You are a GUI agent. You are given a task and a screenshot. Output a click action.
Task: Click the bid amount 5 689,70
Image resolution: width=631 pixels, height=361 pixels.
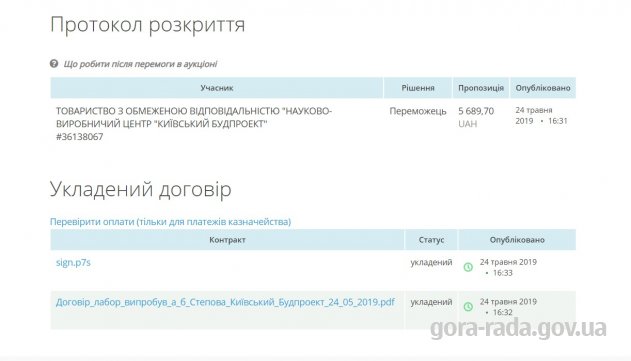tap(476, 111)
